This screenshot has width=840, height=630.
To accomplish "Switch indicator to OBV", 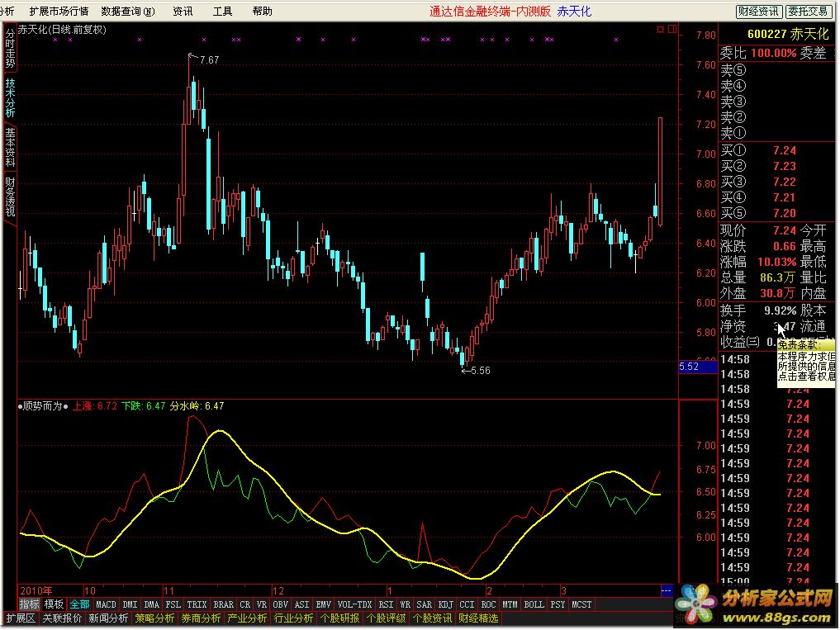I will [x=280, y=604].
